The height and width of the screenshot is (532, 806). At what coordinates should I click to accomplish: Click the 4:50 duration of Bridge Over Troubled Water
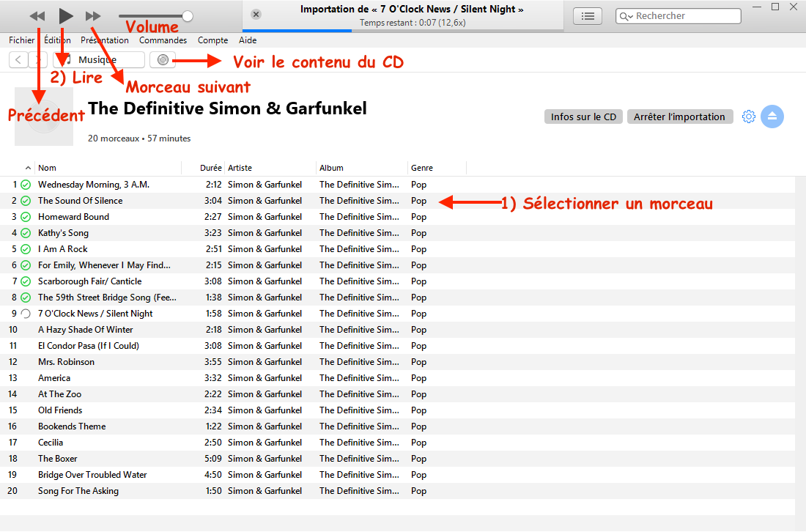pos(213,475)
